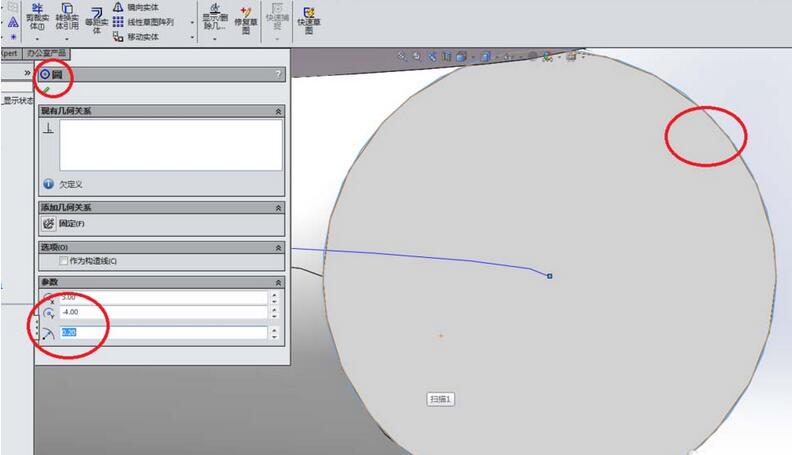
Task: Click the Sweep1 (扫描1) tooltip label
Action: tap(440, 399)
